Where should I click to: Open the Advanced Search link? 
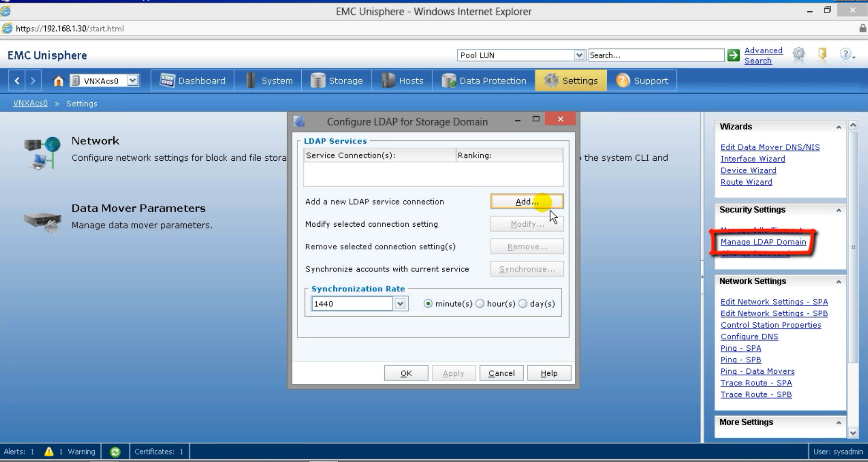click(x=763, y=56)
